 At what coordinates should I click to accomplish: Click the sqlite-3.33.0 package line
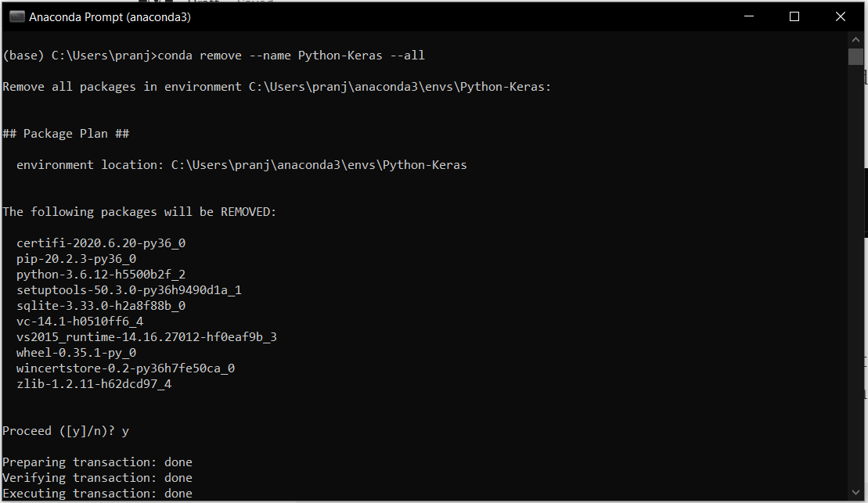click(x=101, y=306)
